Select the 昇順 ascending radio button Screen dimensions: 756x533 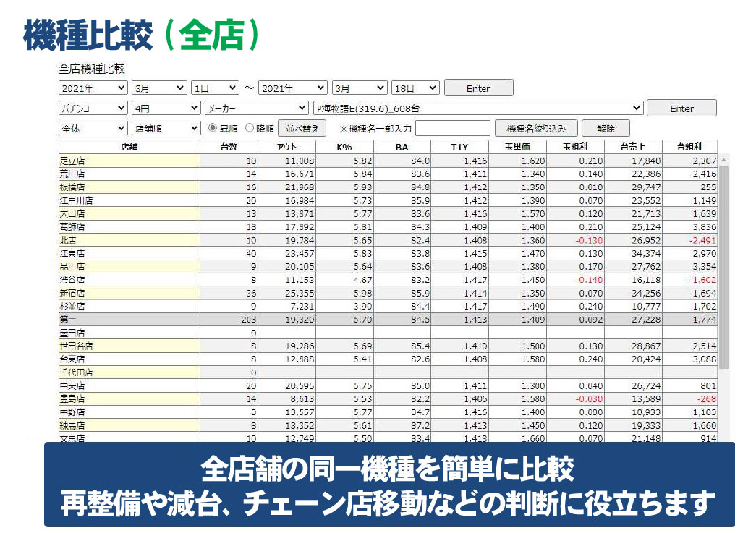(212, 127)
